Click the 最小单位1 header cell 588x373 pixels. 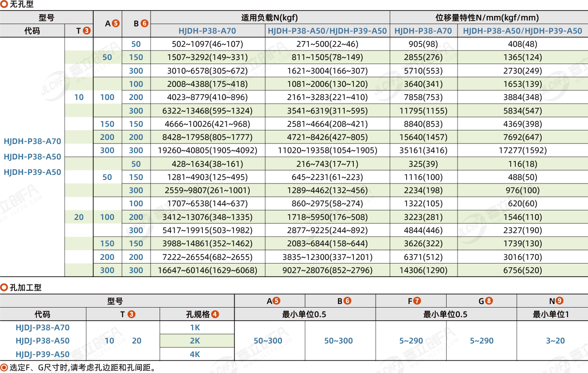(x=551, y=314)
